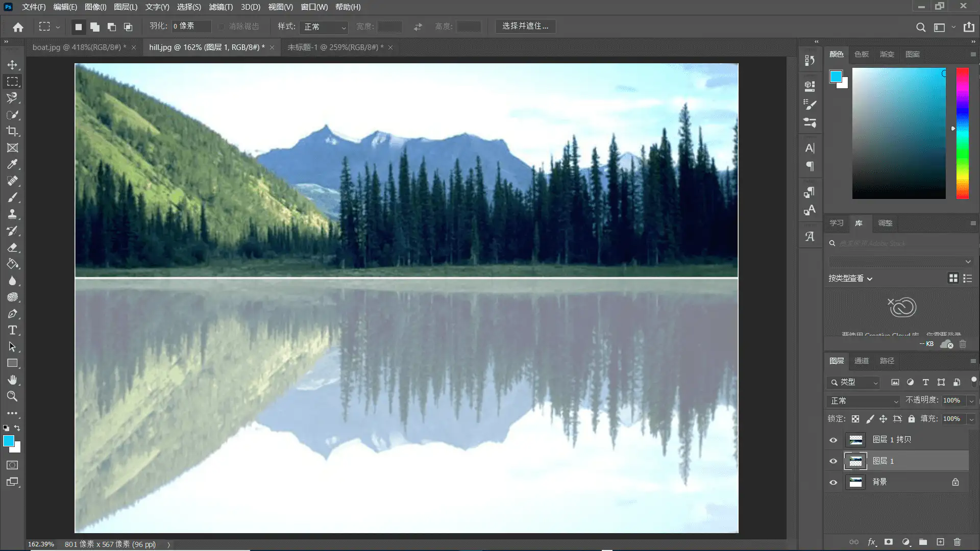Select the Zoom tool
Screen dimensions: 980x551
[x=12, y=396]
